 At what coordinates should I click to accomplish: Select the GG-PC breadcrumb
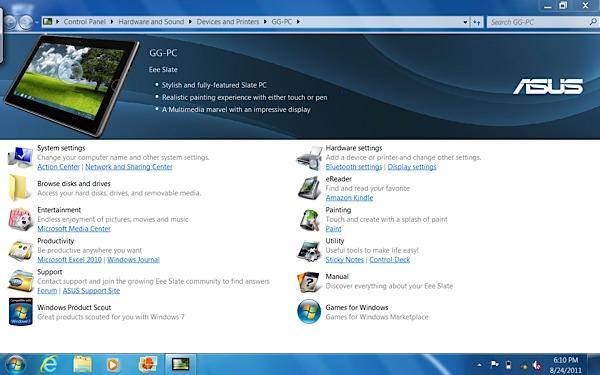point(282,22)
